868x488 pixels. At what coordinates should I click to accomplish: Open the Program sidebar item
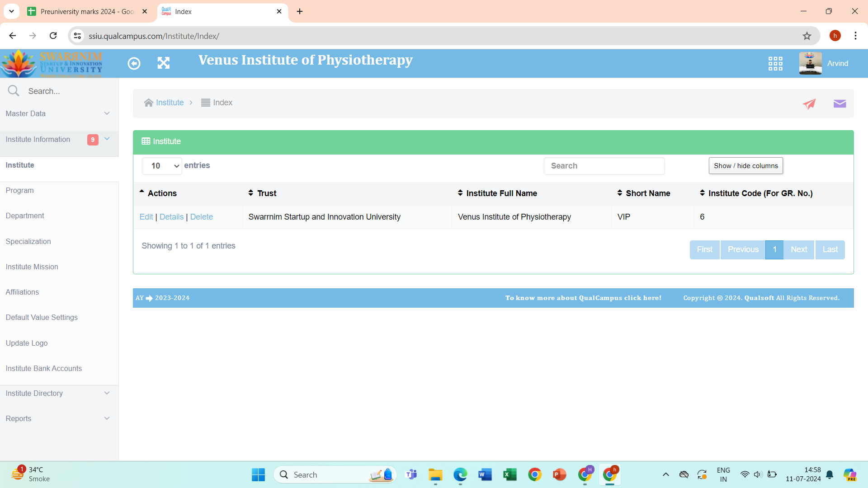pyautogui.click(x=20, y=190)
